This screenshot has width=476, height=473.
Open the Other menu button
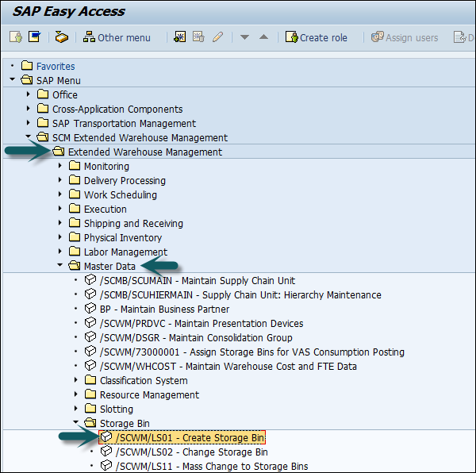click(x=117, y=37)
